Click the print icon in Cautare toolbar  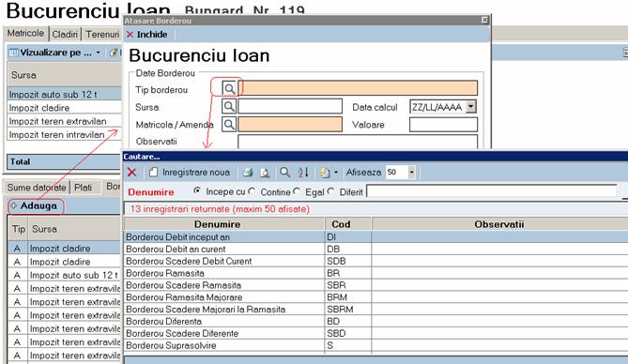pos(248,173)
